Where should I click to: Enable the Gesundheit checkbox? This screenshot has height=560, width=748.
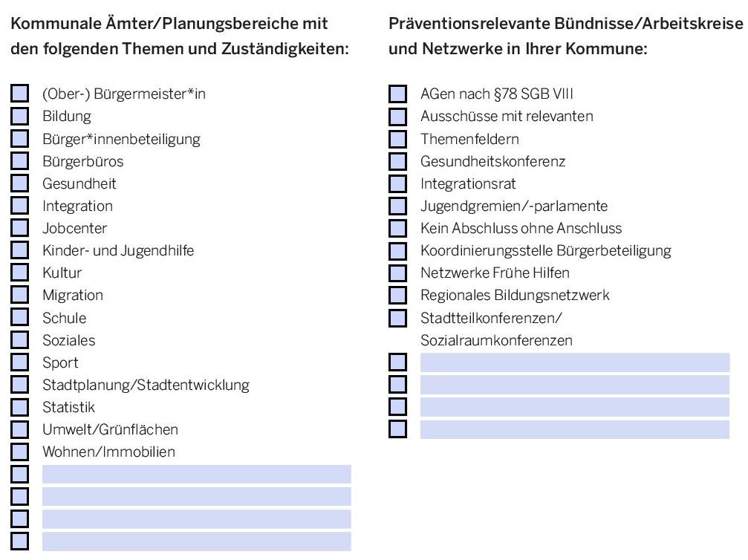pyautogui.click(x=19, y=183)
